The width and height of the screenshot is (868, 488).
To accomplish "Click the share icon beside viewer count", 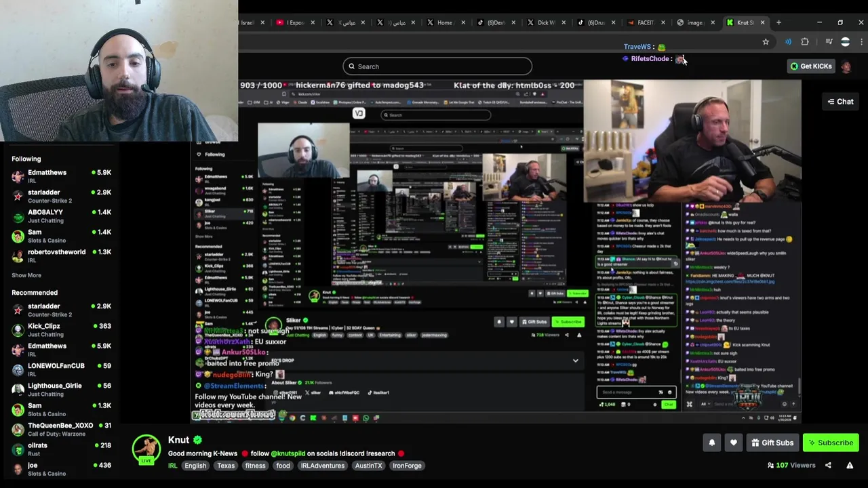I will click(828, 466).
